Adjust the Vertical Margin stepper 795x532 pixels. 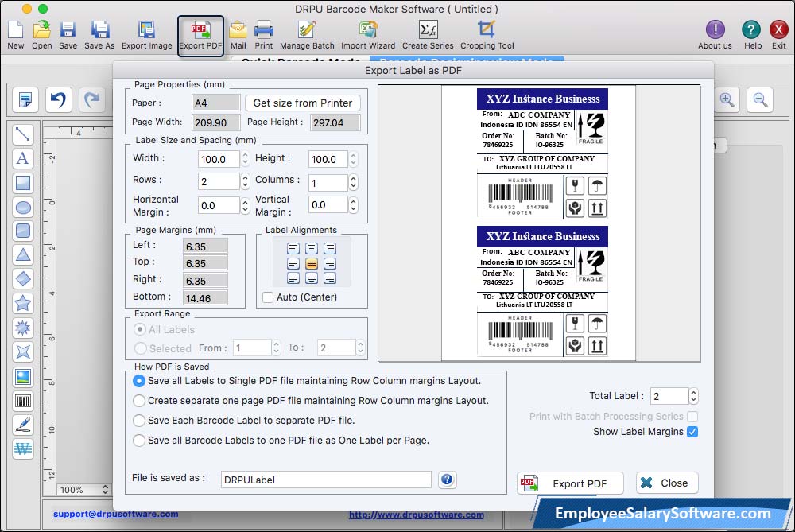tap(354, 205)
